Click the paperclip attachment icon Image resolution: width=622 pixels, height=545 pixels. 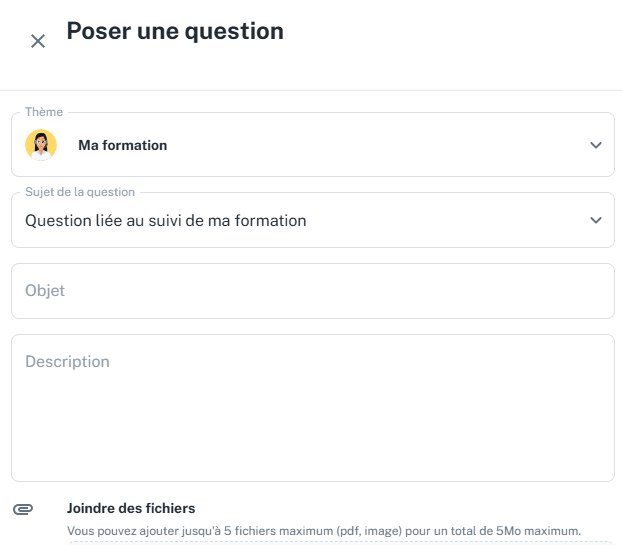point(23,509)
